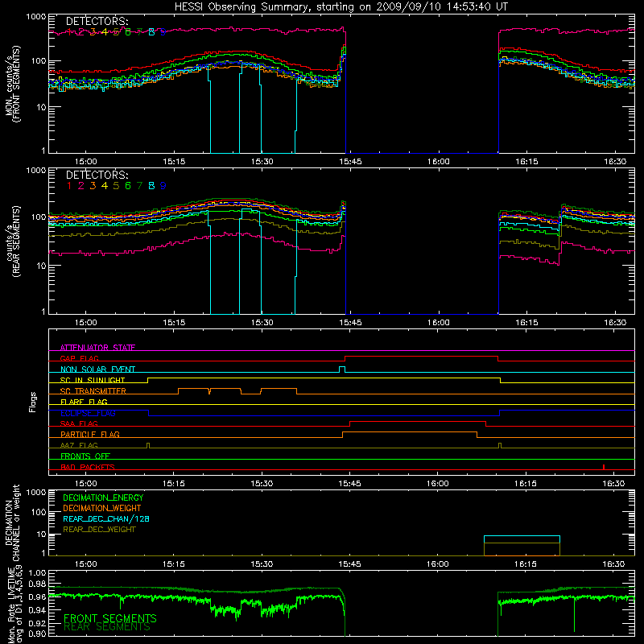Select detector 1 legend number in rear panel
Viewport: 644px width, 644px height.
69,186
